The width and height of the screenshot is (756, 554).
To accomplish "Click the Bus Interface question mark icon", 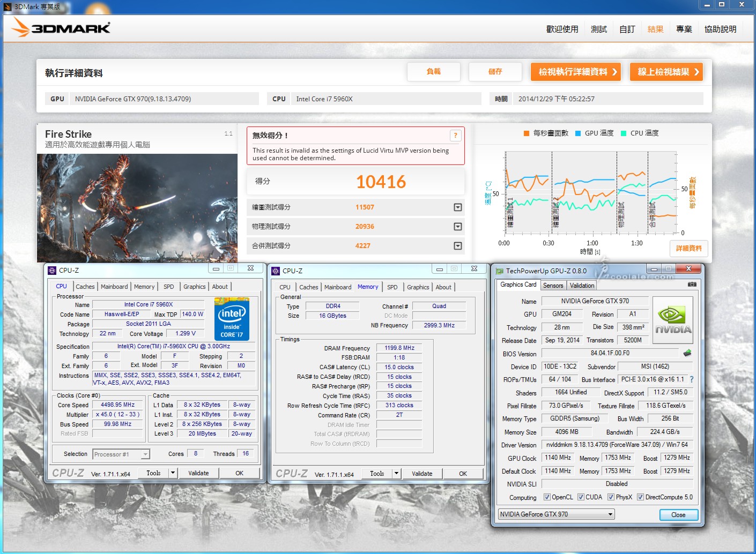I will point(692,379).
